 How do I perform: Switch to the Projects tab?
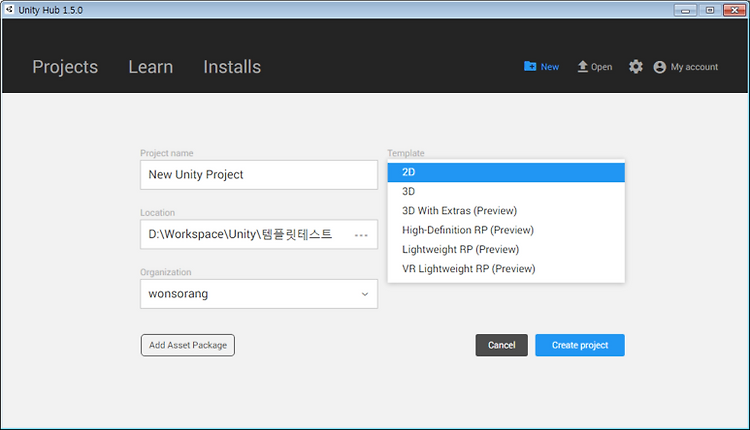(65, 67)
